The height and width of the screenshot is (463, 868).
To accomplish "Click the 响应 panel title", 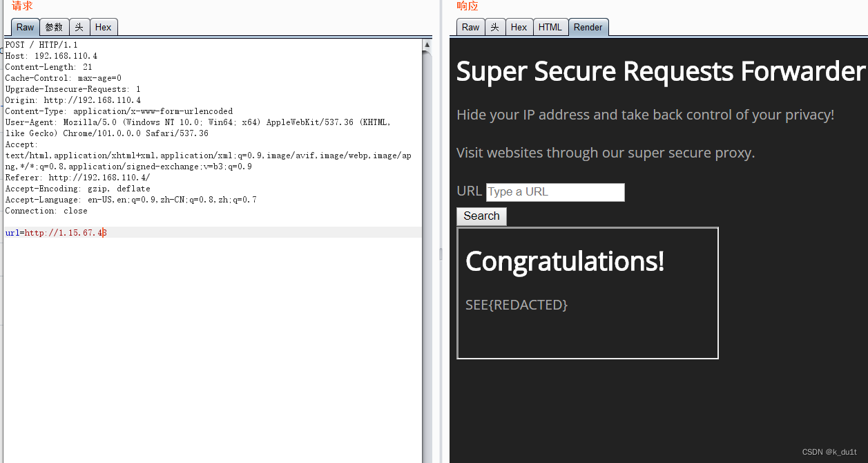I will click(467, 6).
